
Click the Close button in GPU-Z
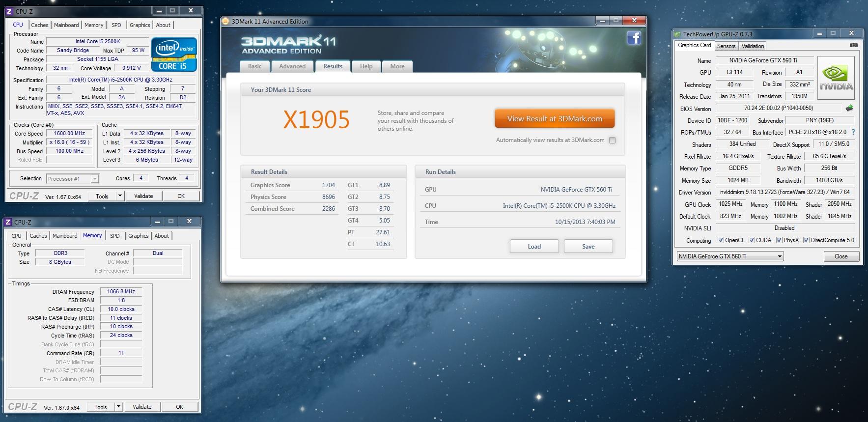pyautogui.click(x=841, y=256)
